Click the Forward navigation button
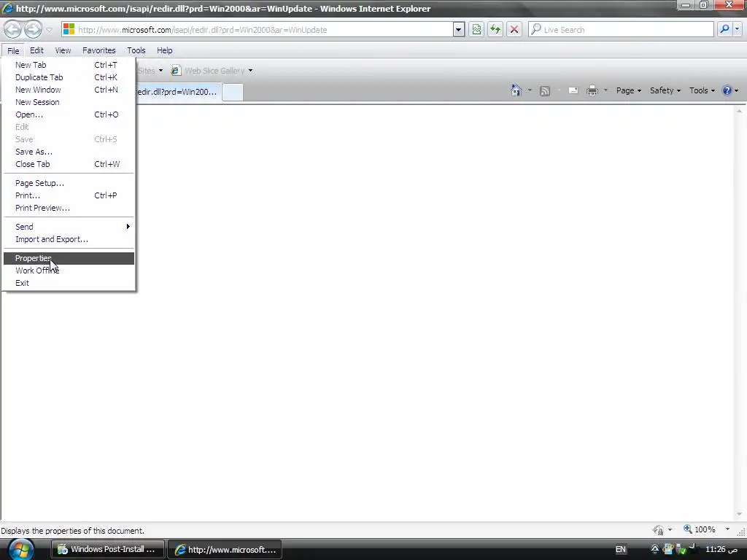The image size is (747, 560). [33, 29]
